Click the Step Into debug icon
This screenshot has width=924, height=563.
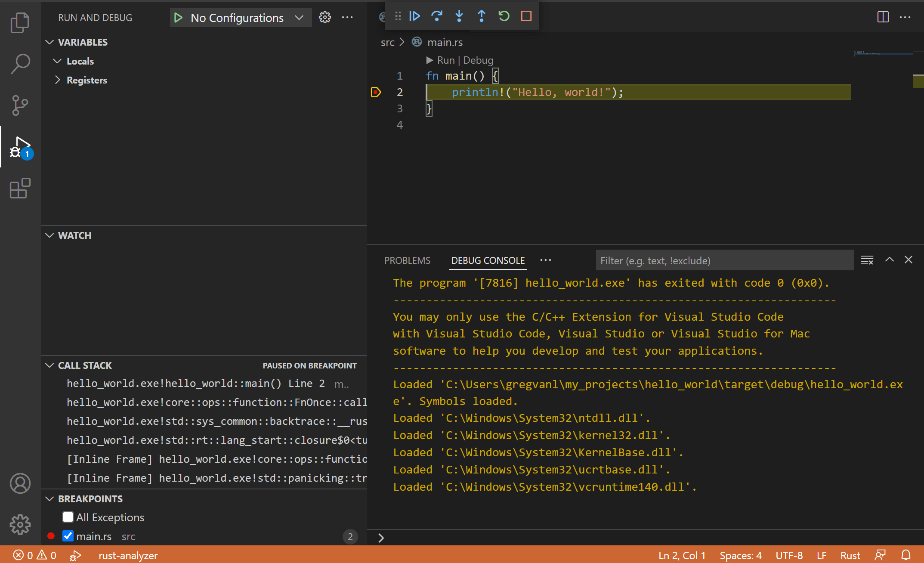(x=459, y=16)
